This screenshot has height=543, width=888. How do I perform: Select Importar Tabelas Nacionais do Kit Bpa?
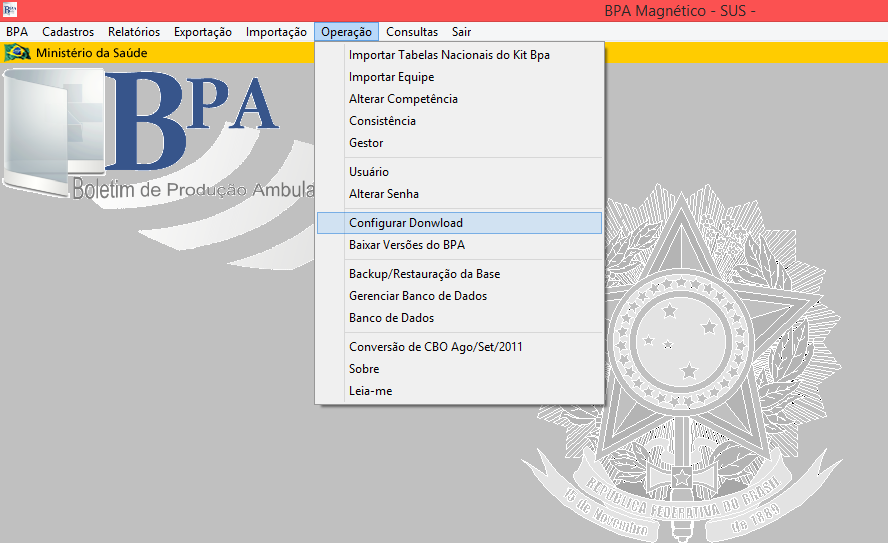449,55
